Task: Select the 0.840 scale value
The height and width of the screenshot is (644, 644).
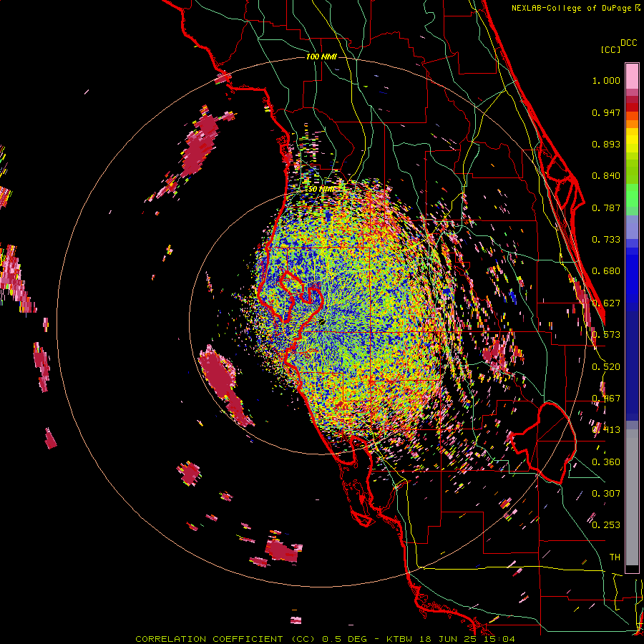Action: pyautogui.click(x=606, y=176)
